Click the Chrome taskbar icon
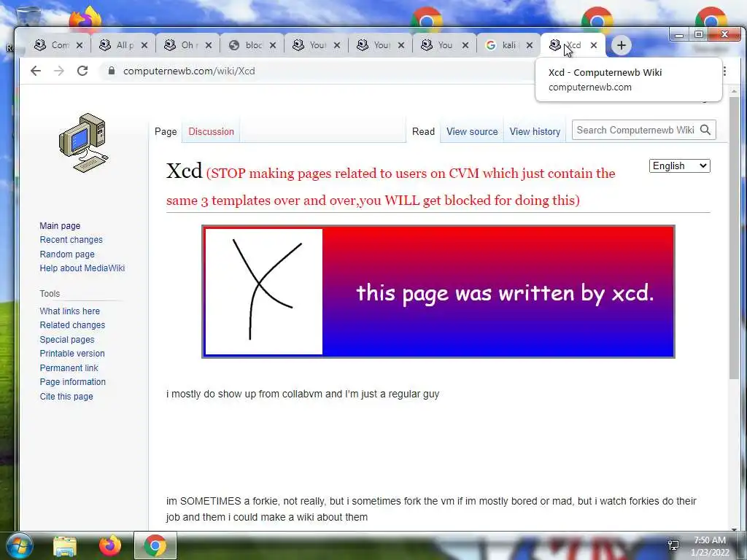Viewport: 747px width, 560px height. click(155, 545)
